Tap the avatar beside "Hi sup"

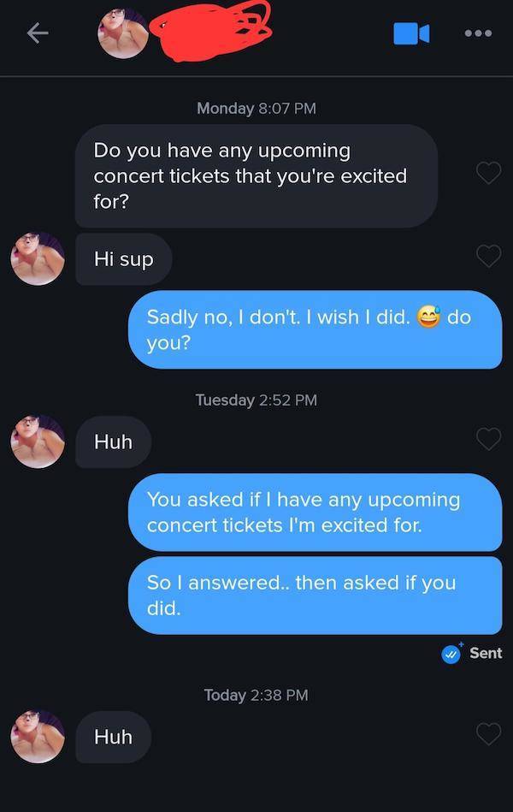click(x=38, y=258)
